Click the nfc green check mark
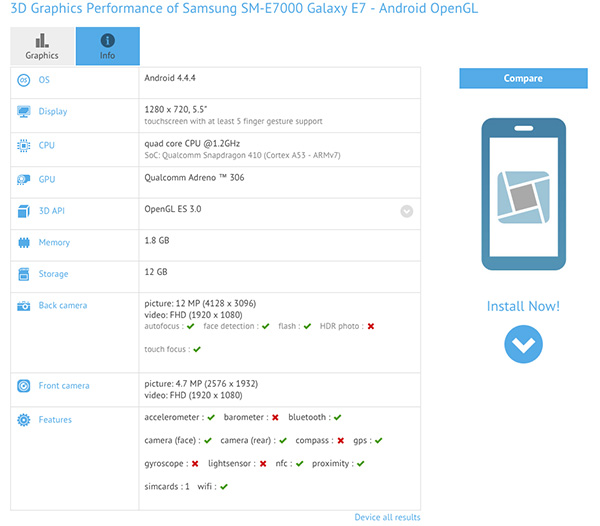This screenshot has width=600, height=526. [x=299, y=464]
